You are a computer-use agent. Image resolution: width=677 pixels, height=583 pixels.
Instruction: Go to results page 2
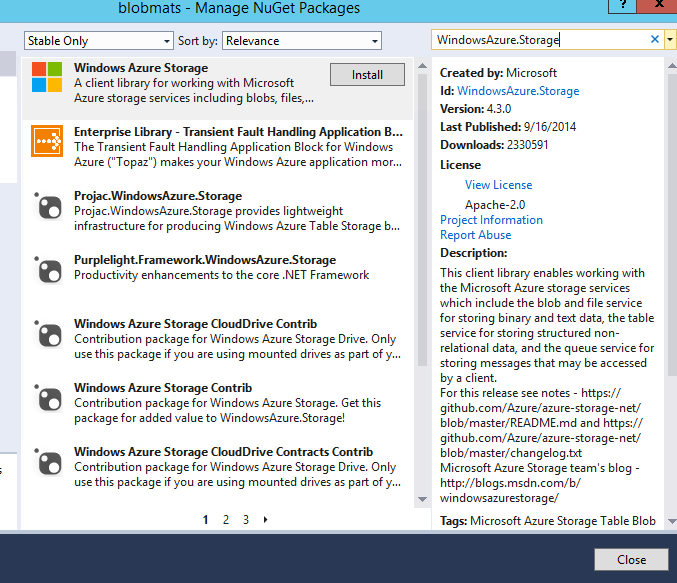pyautogui.click(x=226, y=520)
